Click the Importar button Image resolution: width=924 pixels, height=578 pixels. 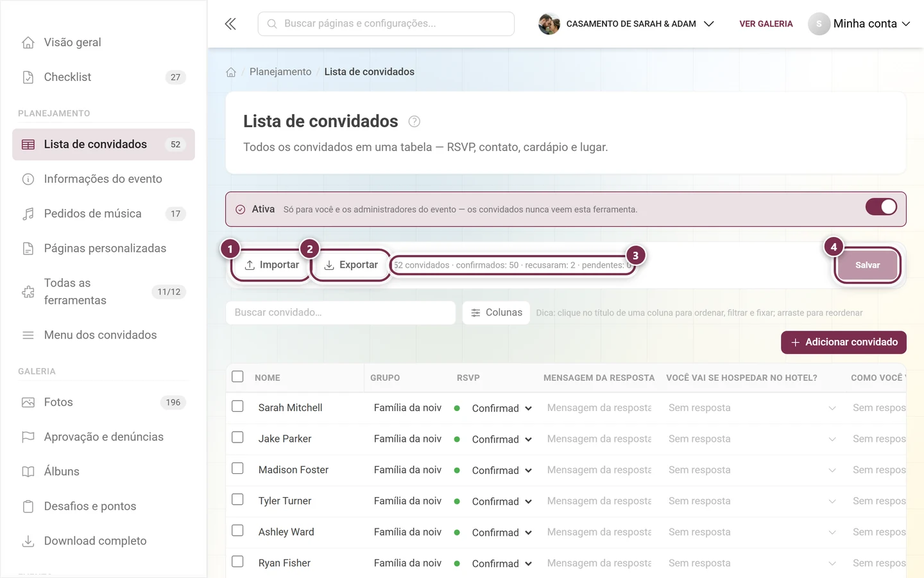[x=271, y=265]
